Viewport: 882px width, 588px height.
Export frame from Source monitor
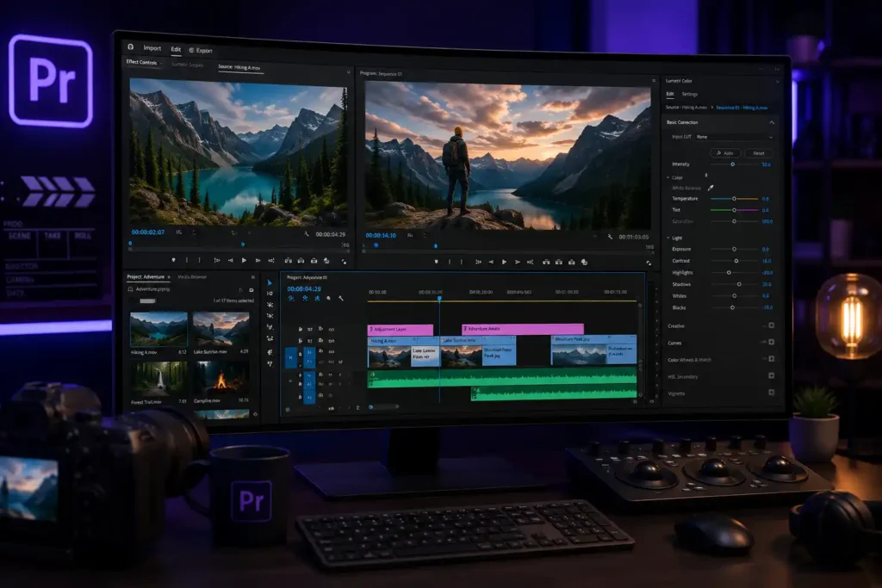(x=314, y=261)
